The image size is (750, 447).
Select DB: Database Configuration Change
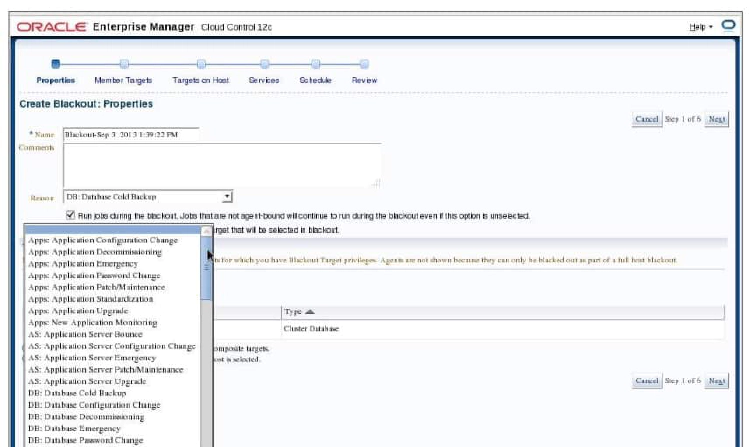click(94, 405)
